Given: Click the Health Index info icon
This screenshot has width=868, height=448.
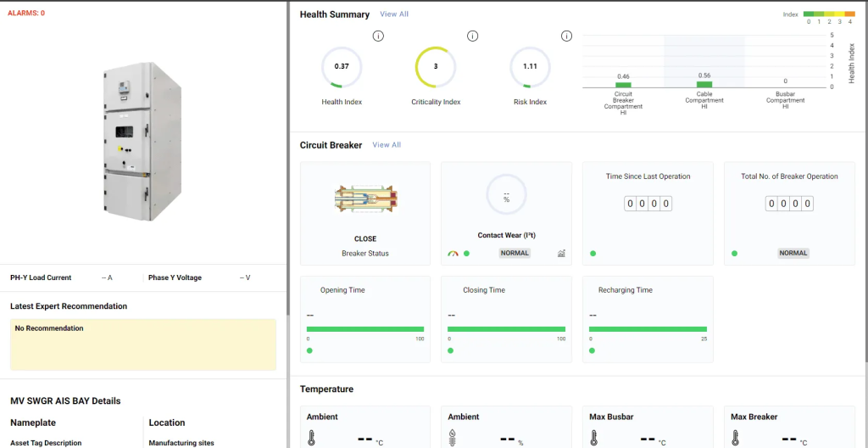Looking at the screenshot, I should (378, 36).
